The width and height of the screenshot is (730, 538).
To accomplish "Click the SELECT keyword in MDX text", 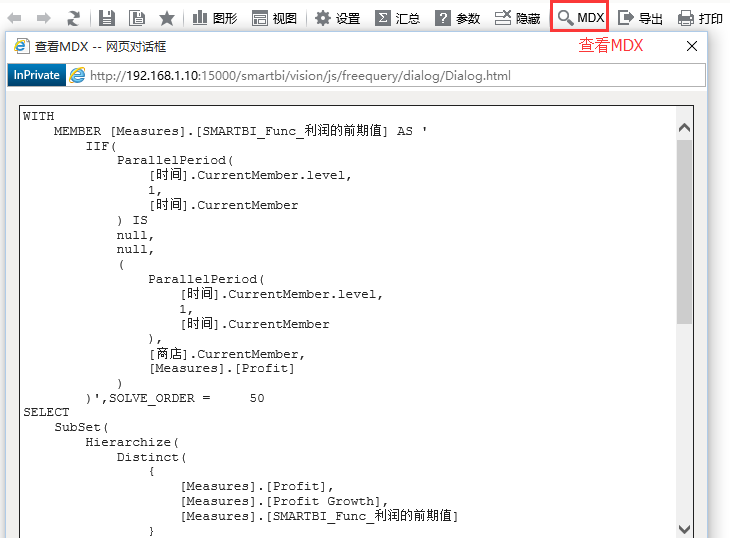I will [x=46, y=412].
